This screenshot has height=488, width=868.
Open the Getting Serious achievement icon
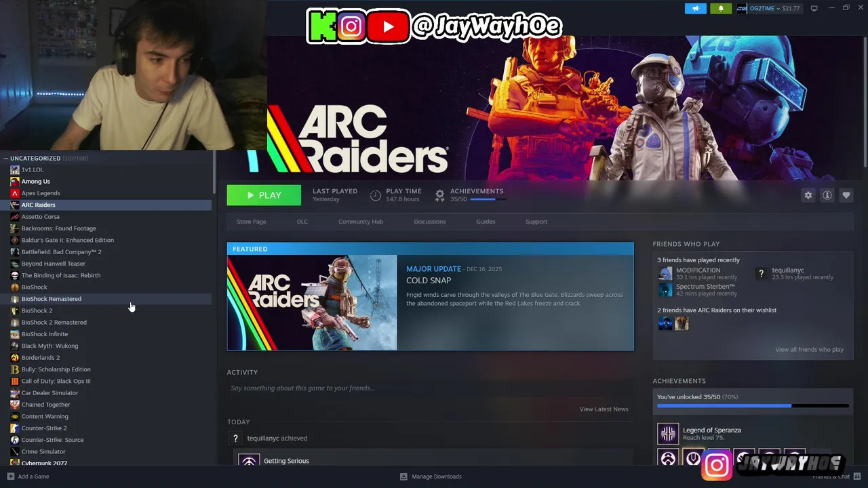coord(249,460)
